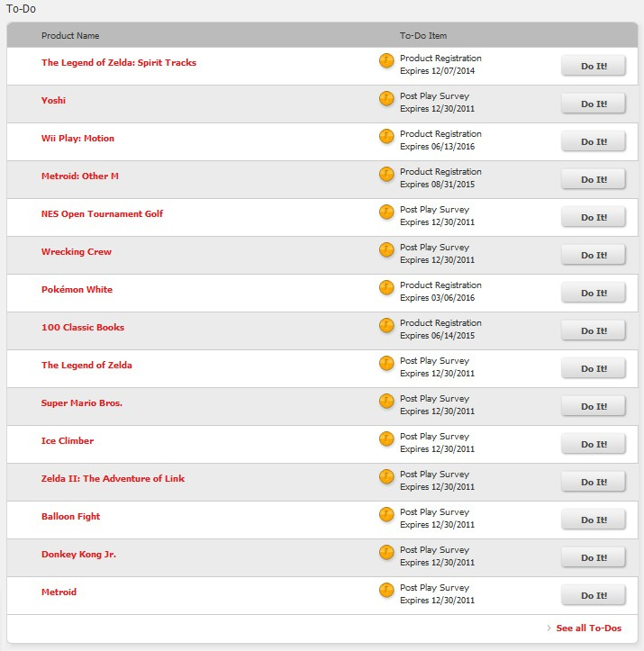Click the coin icon for 100 Classic Books
Screen dimensions: 644x651
386,325
